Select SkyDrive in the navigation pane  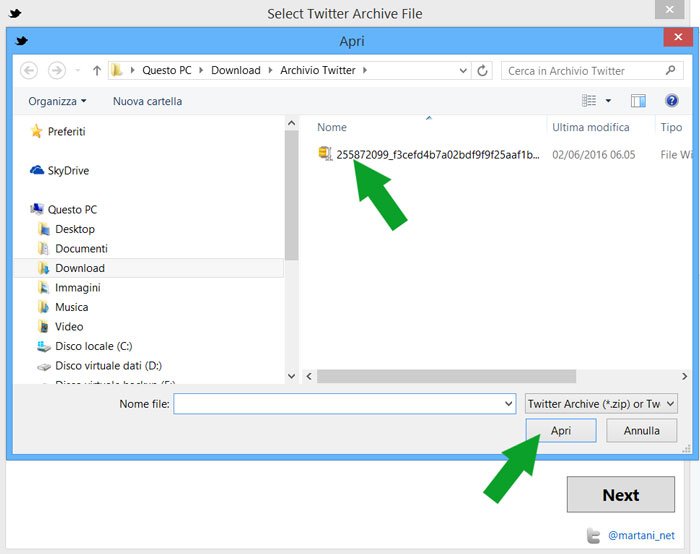tap(68, 171)
